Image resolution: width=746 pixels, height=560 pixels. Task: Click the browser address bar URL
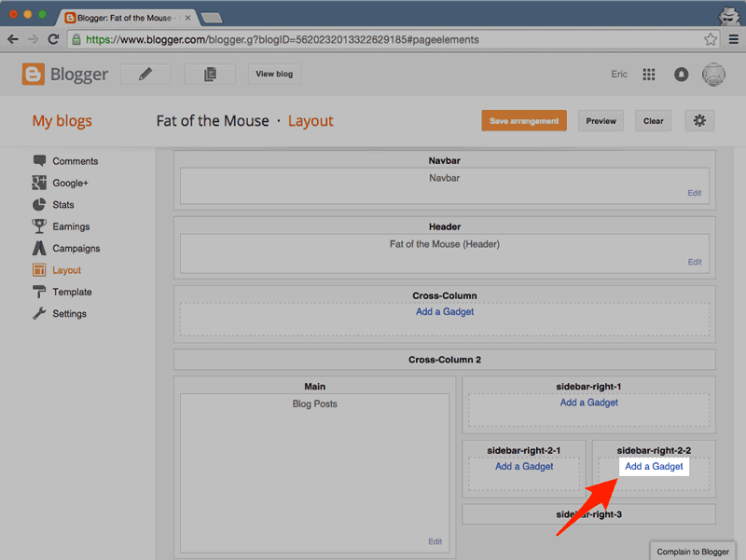point(283,39)
